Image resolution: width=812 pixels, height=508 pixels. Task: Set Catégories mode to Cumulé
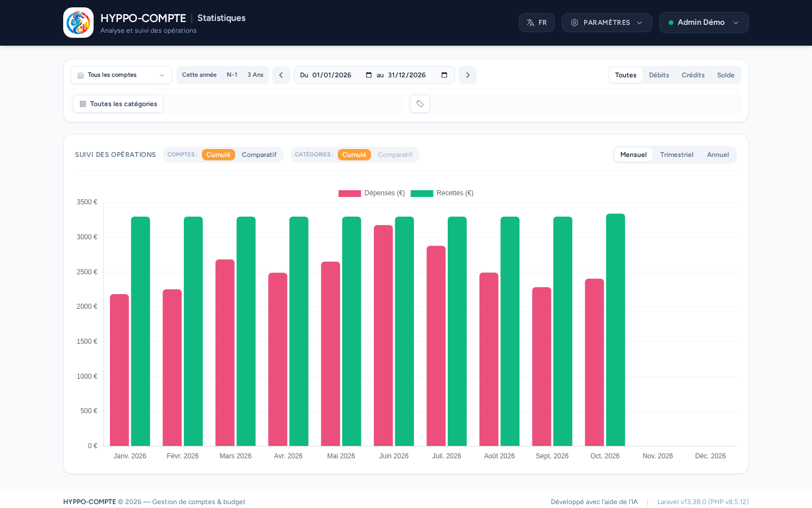click(x=354, y=155)
